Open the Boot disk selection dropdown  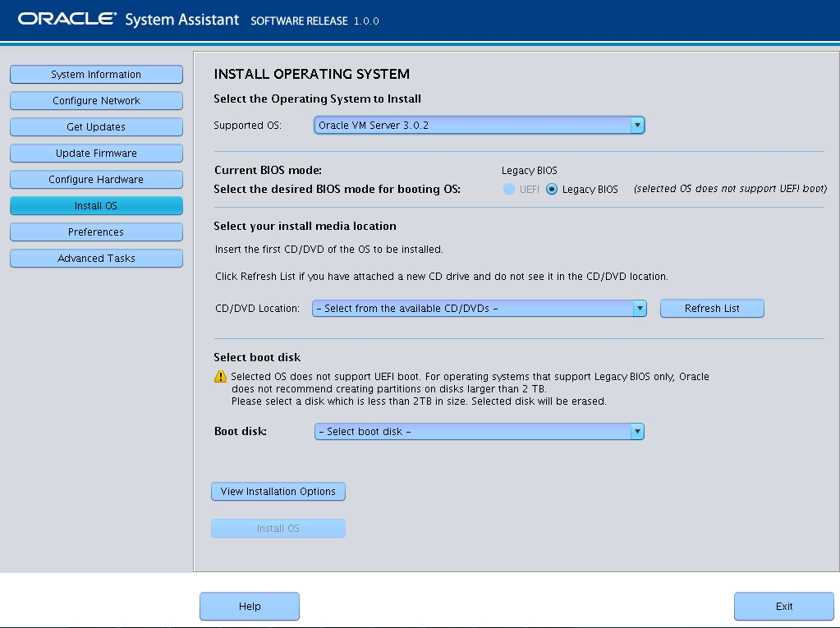pos(637,430)
